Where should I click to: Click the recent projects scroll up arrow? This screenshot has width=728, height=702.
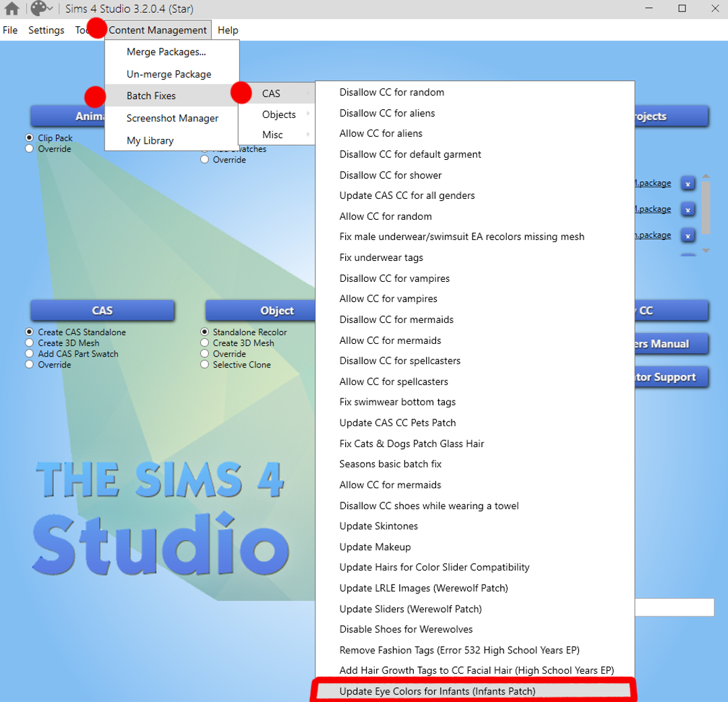point(706,177)
